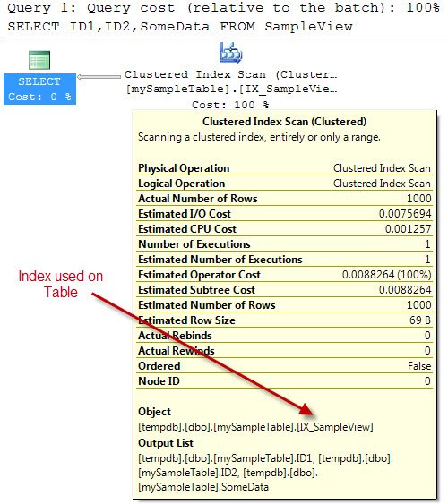Click the Physical Operation row label

pos(184,168)
